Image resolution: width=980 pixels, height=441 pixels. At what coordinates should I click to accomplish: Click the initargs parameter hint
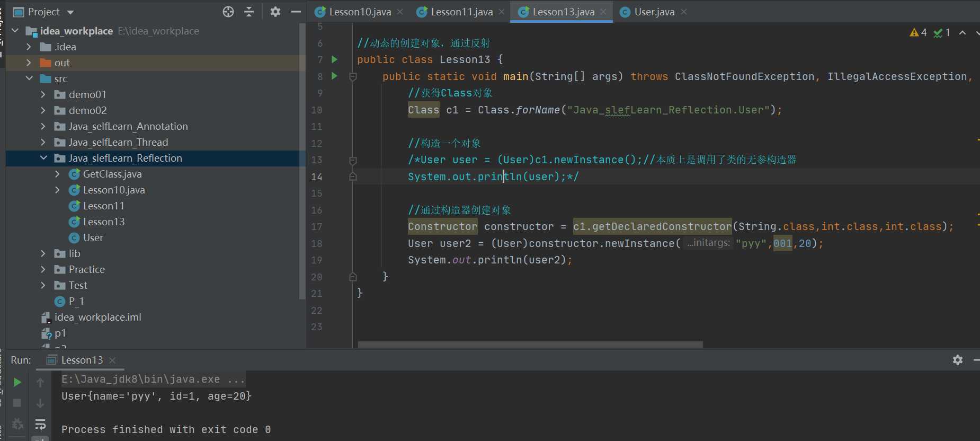(708, 243)
